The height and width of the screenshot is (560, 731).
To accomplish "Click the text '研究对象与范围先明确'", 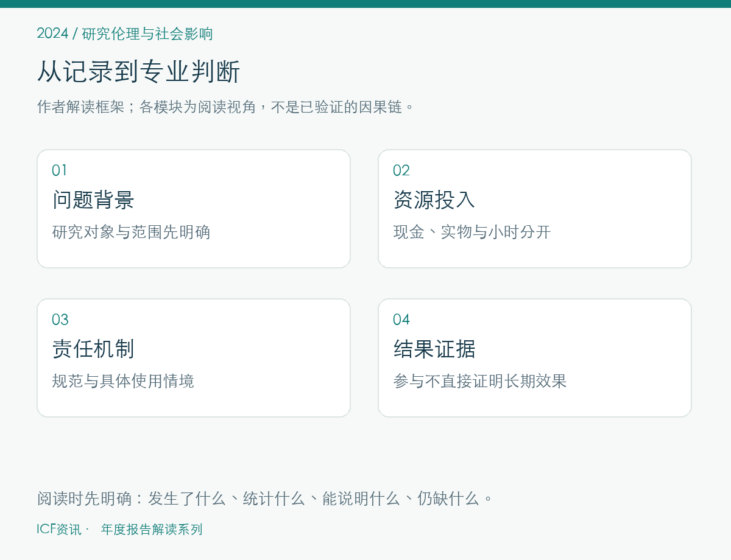I will coord(131,232).
